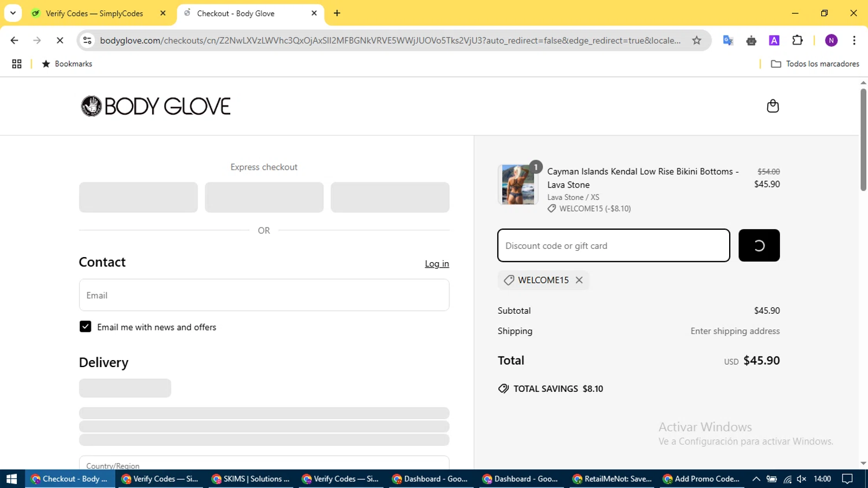The image size is (868, 488).
Task: Stop loading the page
Action: [60, 41]
